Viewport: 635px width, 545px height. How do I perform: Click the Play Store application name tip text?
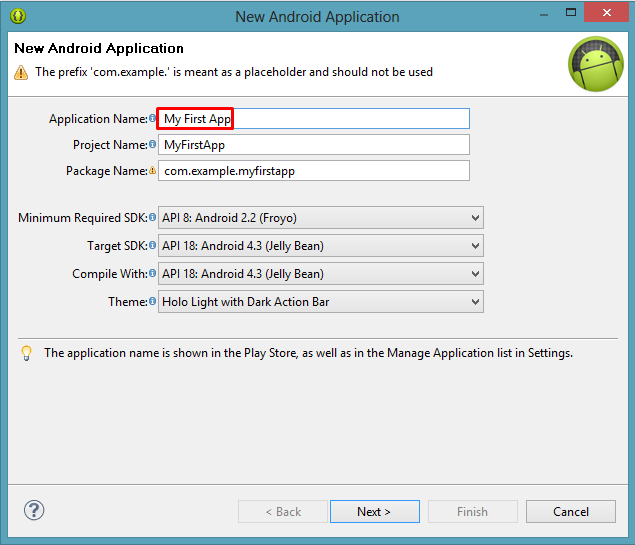pos(309,353)
